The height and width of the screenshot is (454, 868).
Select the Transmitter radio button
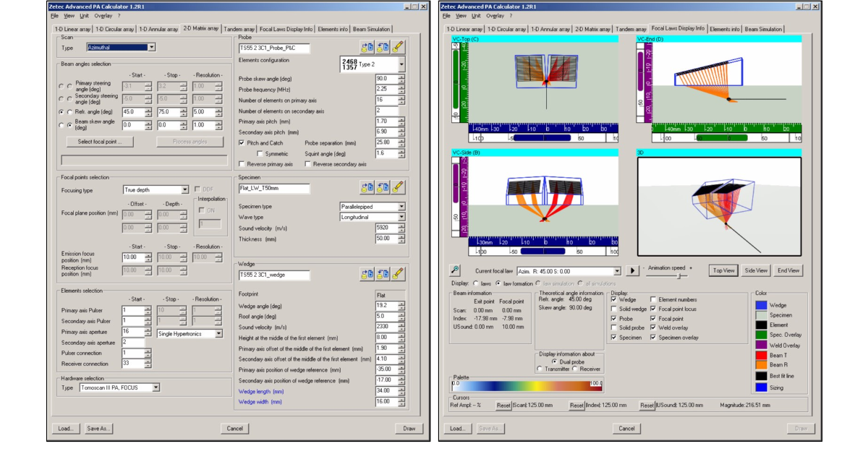coord(539,368)
